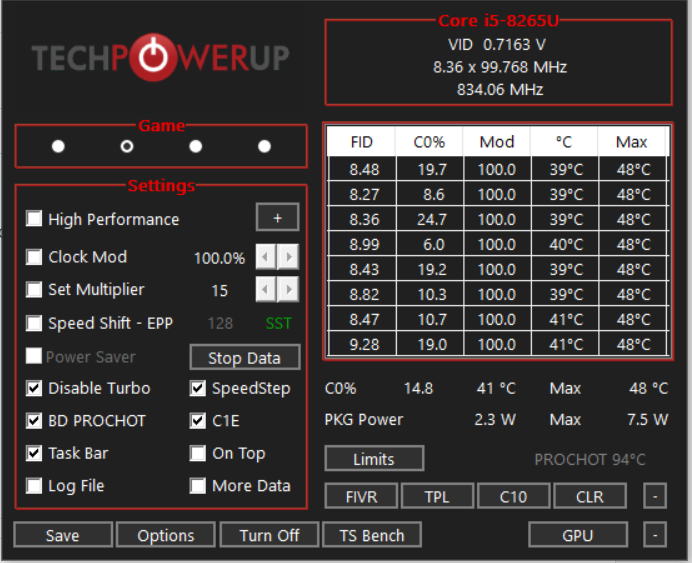Open the C10 C-states window

click(x=514, y=496)
